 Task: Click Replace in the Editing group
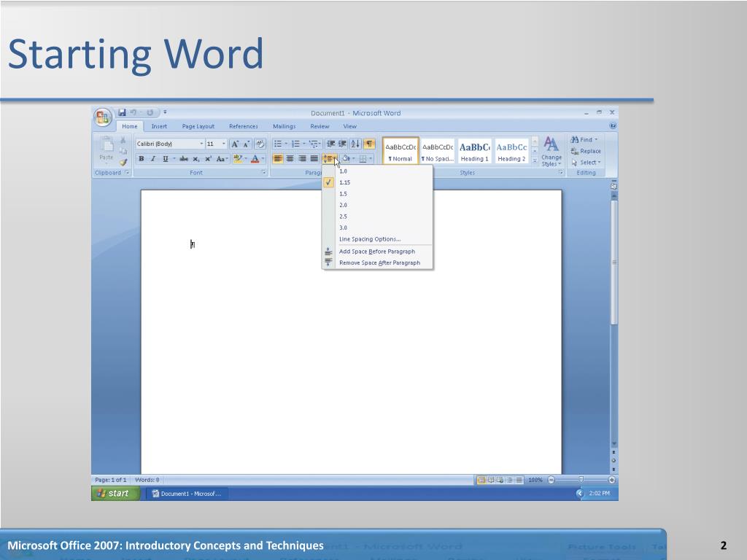586,151
